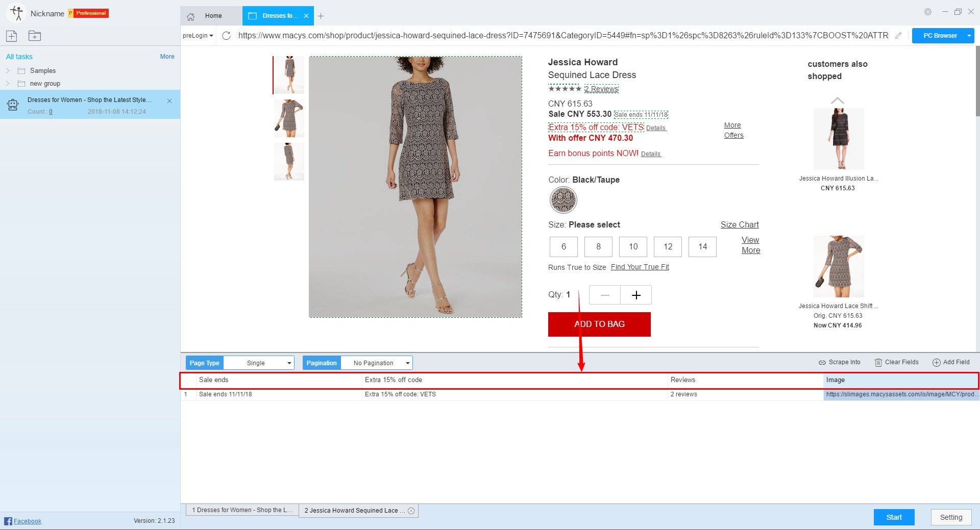The width and height of the screenshot is (980, 530).
Task: Click the More link in sidebar
Action: click(x=167, y=57)
